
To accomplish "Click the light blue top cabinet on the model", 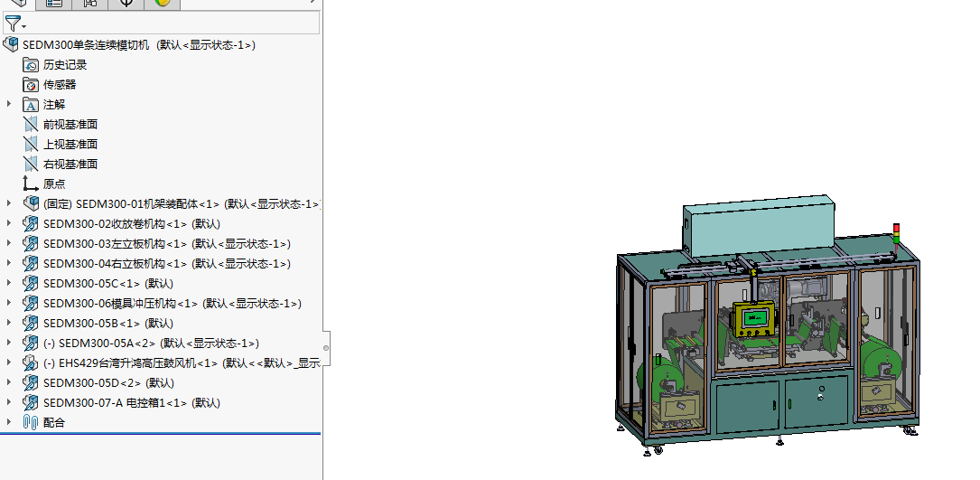I will point(760,225).
